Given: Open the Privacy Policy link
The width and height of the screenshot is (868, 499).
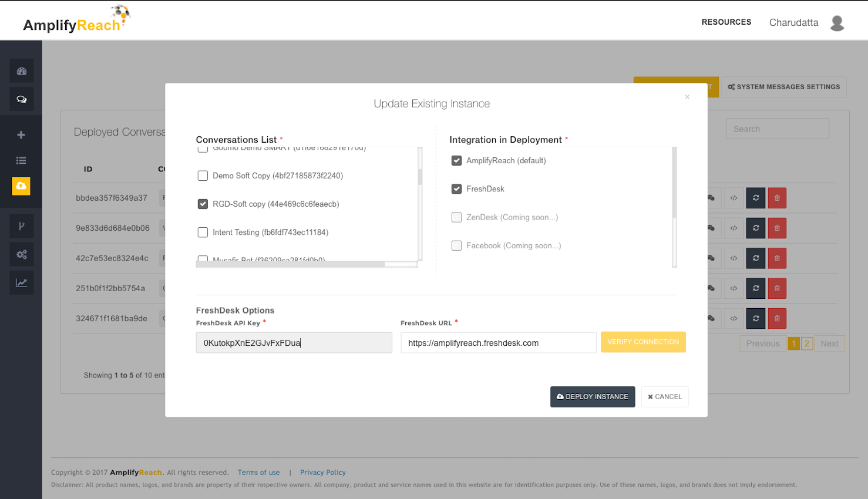Looking at the screenshot, I should click(x=323, y=472).
